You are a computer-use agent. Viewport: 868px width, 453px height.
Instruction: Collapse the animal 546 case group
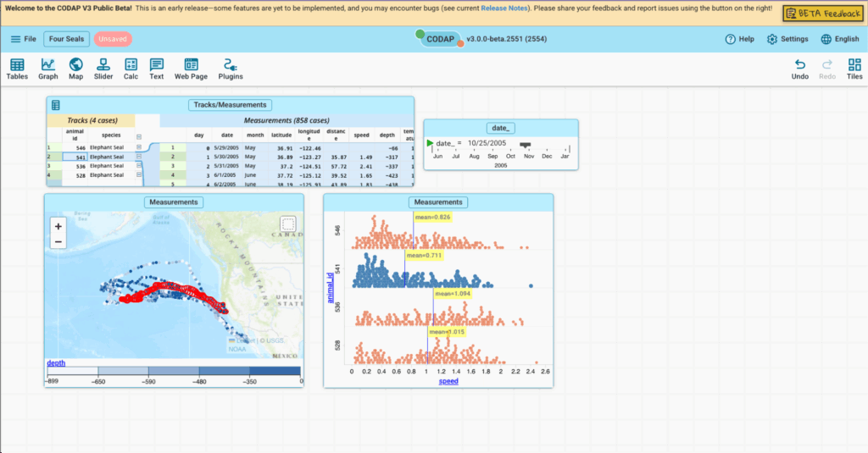pyautogui.click(x=139, y=147)
